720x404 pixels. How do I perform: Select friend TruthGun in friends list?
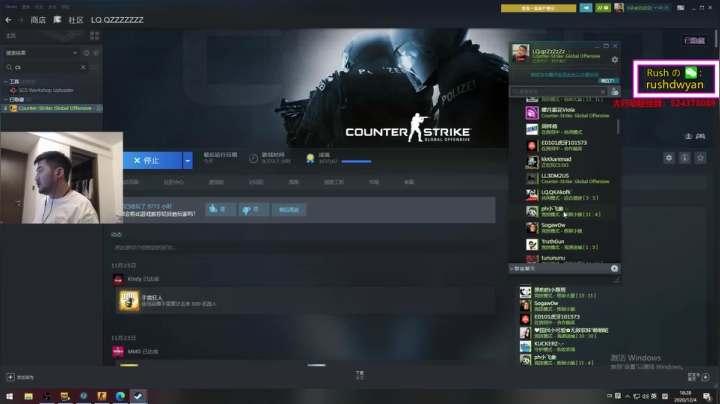point(571,244)
